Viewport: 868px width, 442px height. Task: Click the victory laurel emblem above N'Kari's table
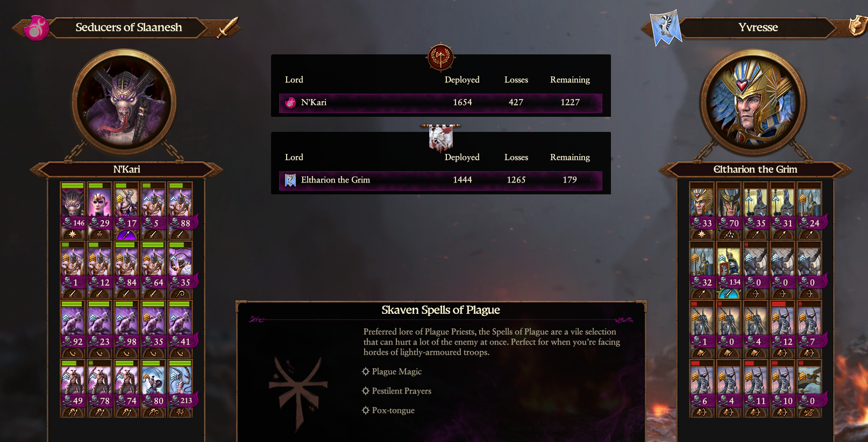[x=440, y=57]
